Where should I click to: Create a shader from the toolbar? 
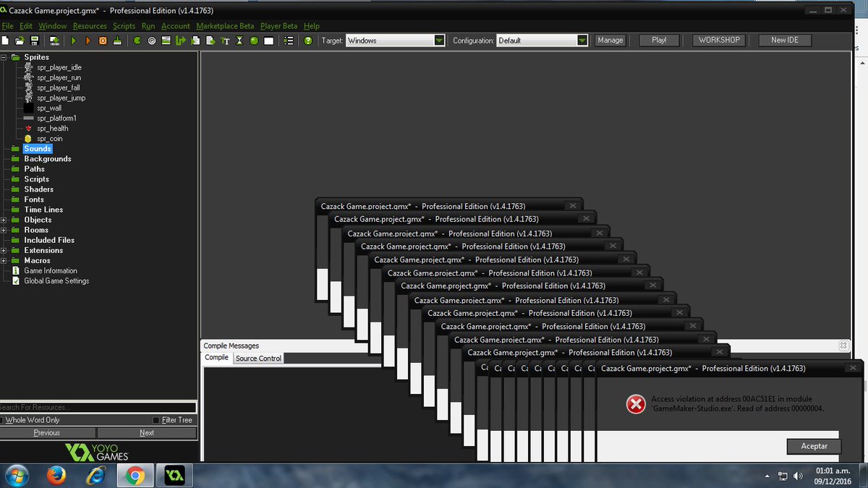coord(210,40)
